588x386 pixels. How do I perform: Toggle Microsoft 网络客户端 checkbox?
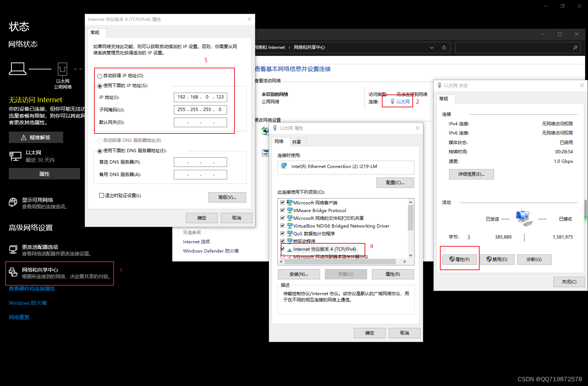[x=282, y=202]
